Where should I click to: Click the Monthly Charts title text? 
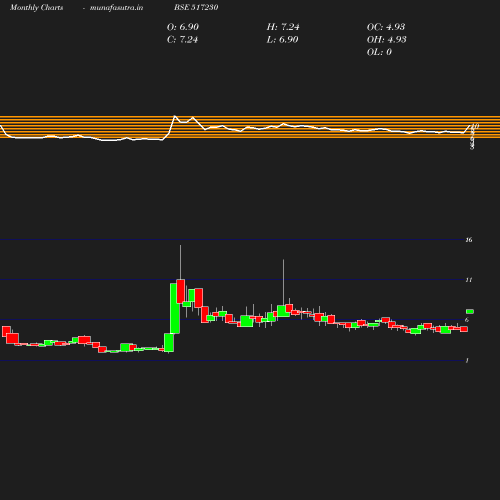(36, 7)
